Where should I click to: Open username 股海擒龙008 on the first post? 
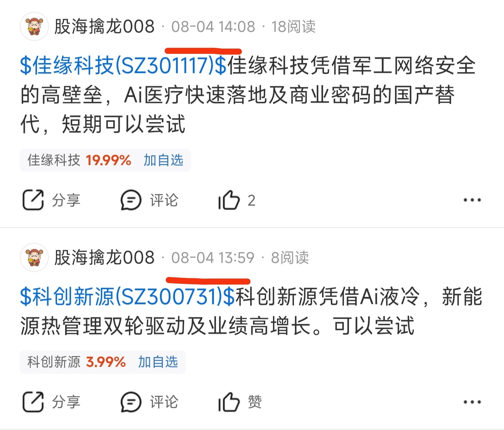point(104,27)
